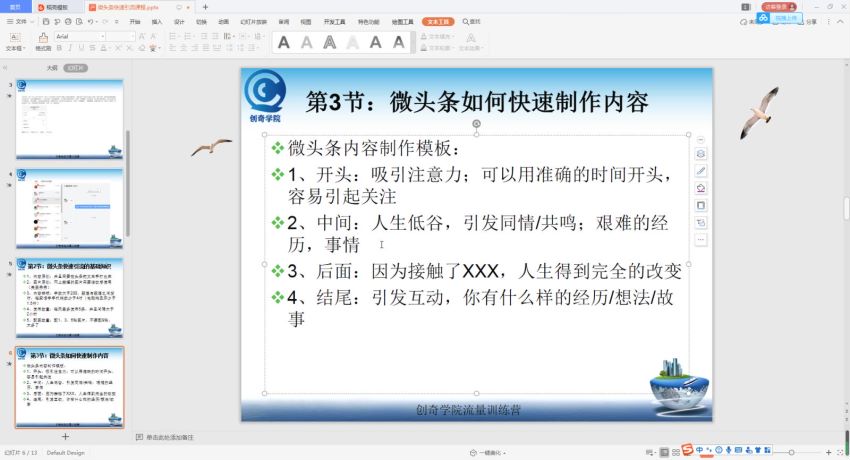The width and height of the screenshot is (850, 460).
Task: Adjust the zoom slider handle
Action: click(791, 452)
